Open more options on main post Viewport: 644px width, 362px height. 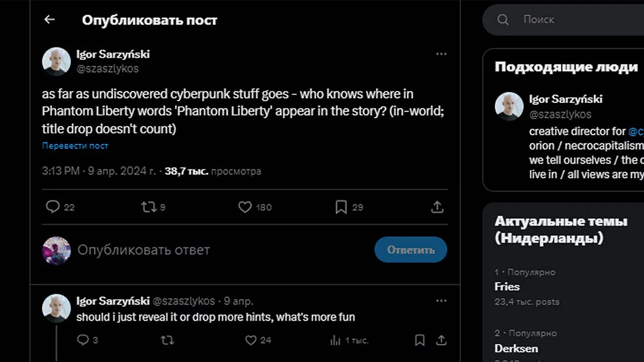click(441, 54)
